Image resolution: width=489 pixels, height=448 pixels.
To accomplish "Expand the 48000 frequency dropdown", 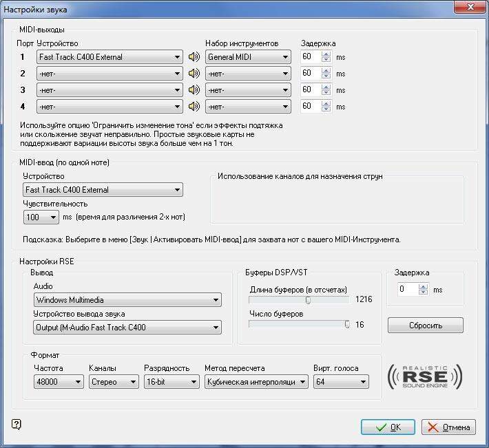I will [x=59, y=382].
